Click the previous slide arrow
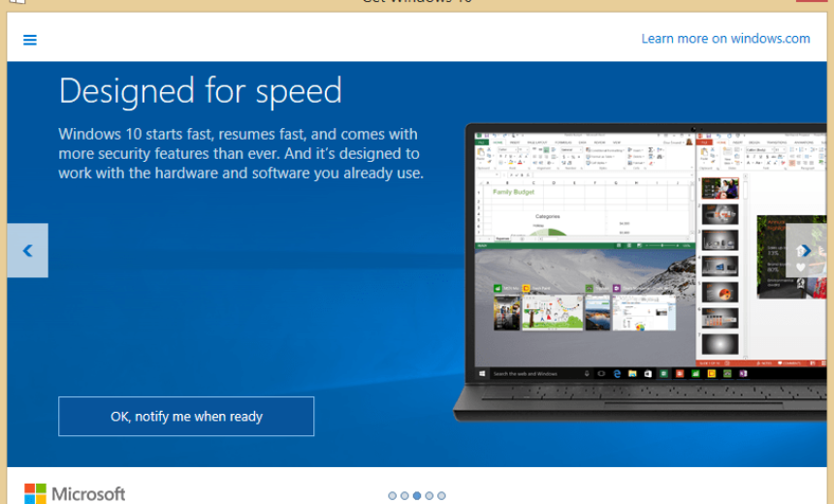This screenshot has height=504, width=834. coord(27,251)
